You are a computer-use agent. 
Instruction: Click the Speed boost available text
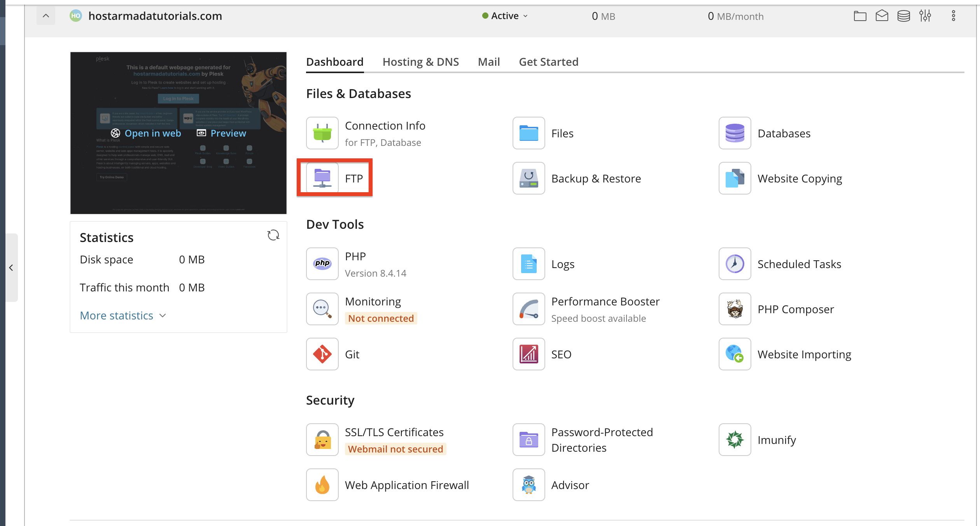click(598, 319)
